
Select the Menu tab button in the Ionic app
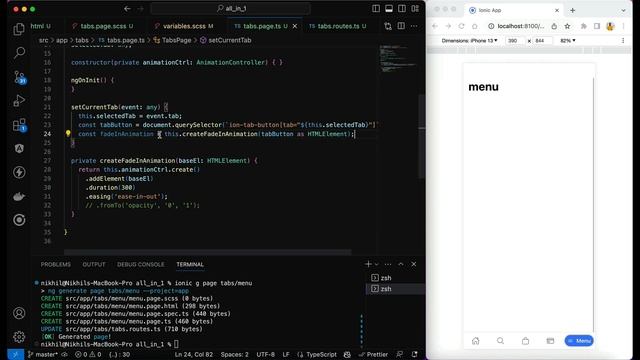(x=579, y=341)
